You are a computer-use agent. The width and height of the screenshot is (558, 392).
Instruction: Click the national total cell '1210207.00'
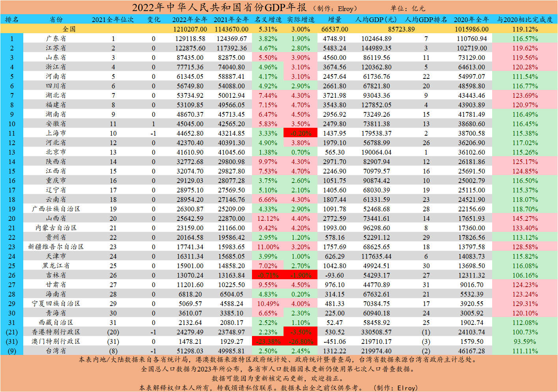click(x=190, y=29)
